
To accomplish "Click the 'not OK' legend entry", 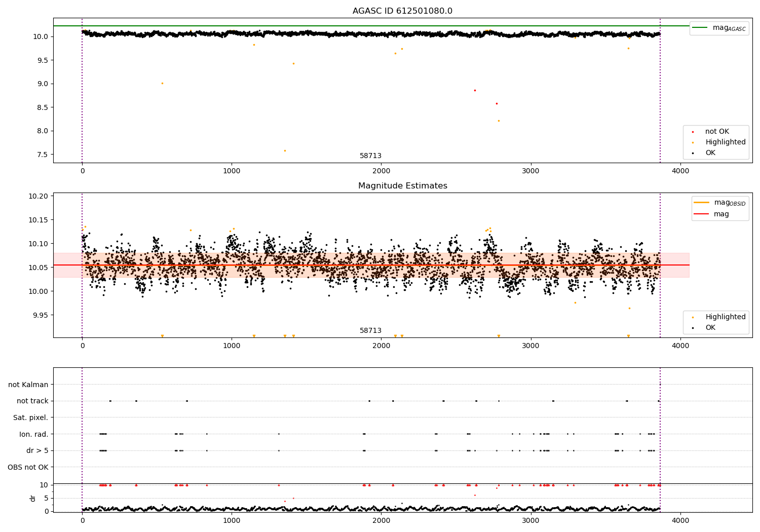I will 717,132.
